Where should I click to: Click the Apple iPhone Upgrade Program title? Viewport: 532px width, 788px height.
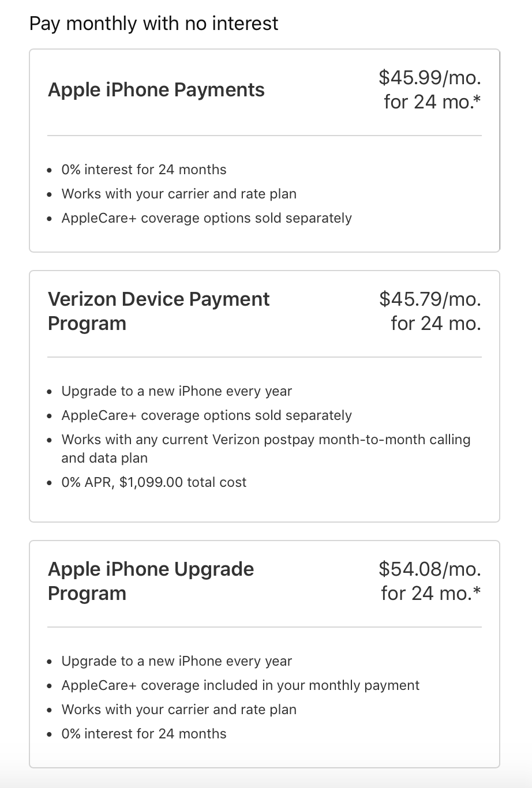pyautogui.click(x=151, y=581)
